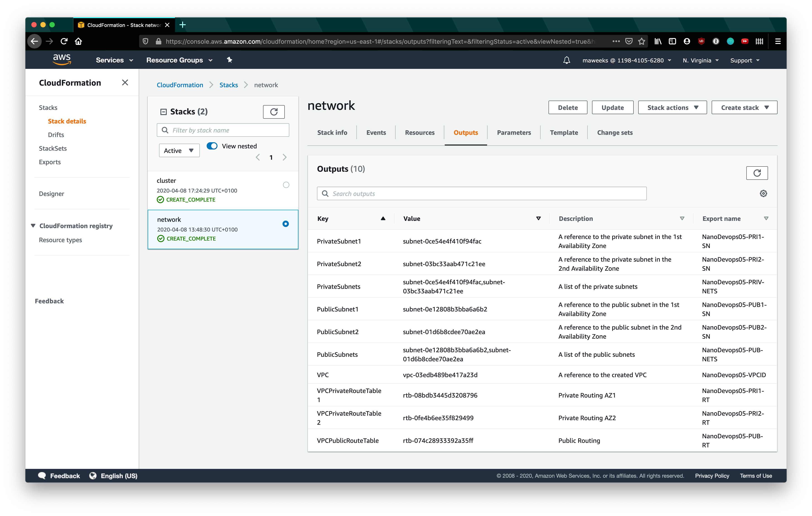Click the settings gear icon in outputs search bar
This screenshot has width=812, height=516.
[x=764, y=193]
